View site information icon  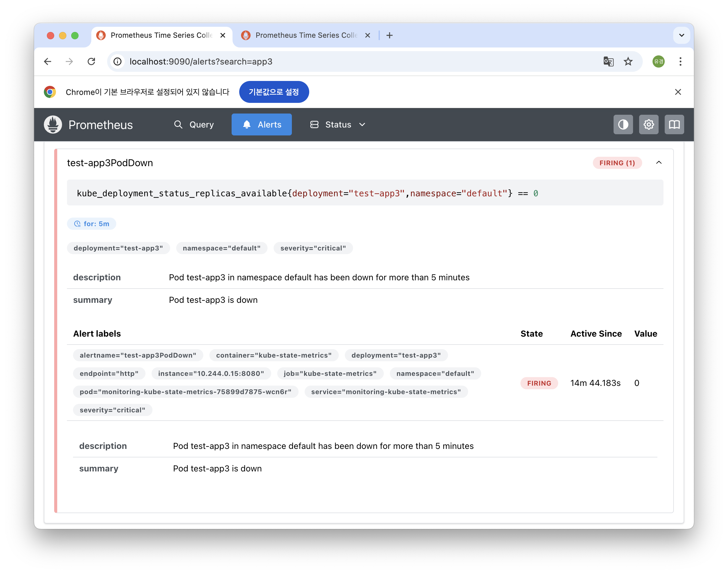(x=117, y=61)
